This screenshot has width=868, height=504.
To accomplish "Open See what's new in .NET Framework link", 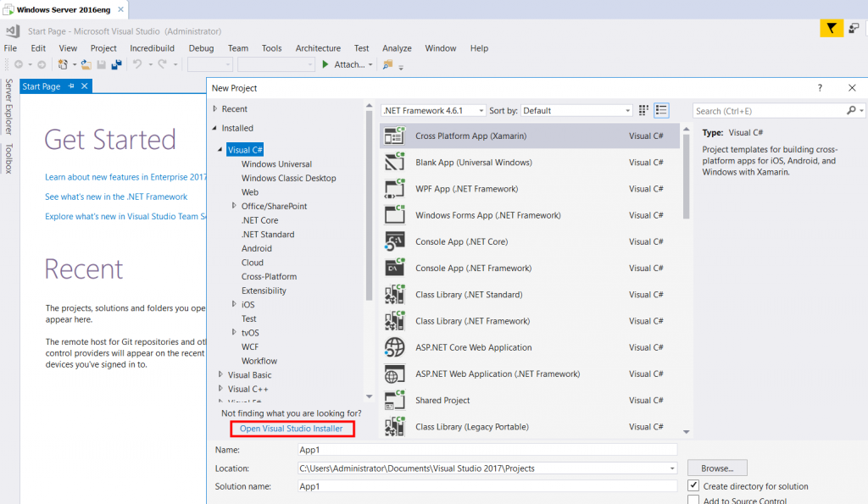I will click(x=116, y=197).
